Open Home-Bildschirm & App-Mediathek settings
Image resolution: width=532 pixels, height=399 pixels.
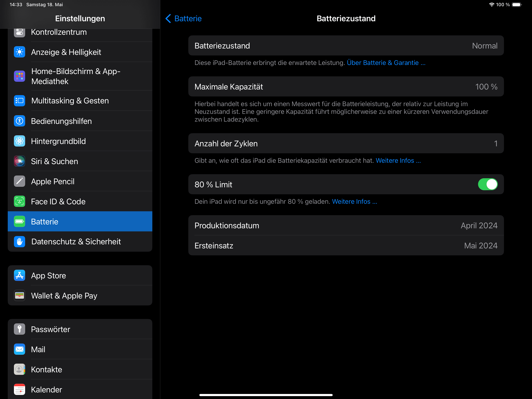click(x=80, y=76)
